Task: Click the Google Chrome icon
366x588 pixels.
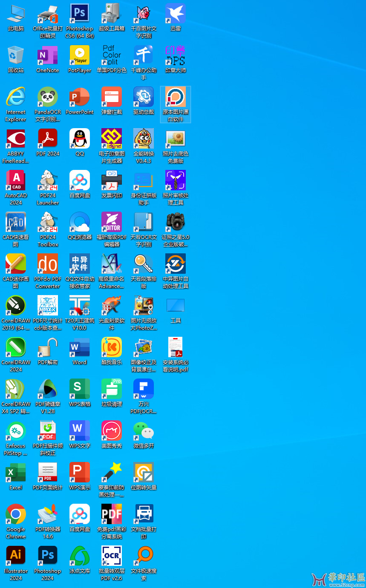Action: pyautogui.click(x=16, y=514)
